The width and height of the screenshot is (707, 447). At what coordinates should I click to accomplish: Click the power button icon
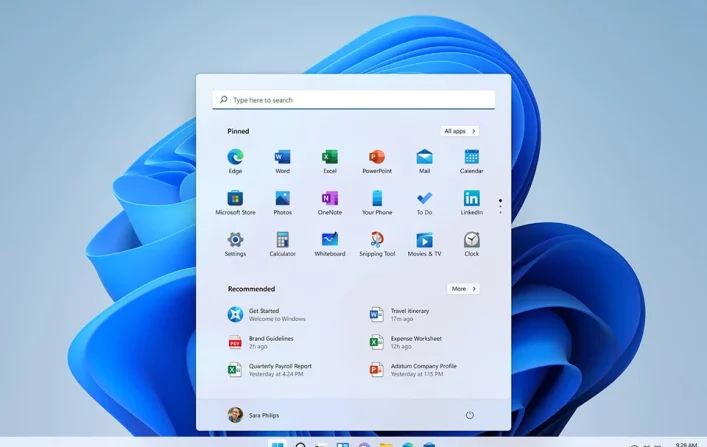click(x=469, y=415)
